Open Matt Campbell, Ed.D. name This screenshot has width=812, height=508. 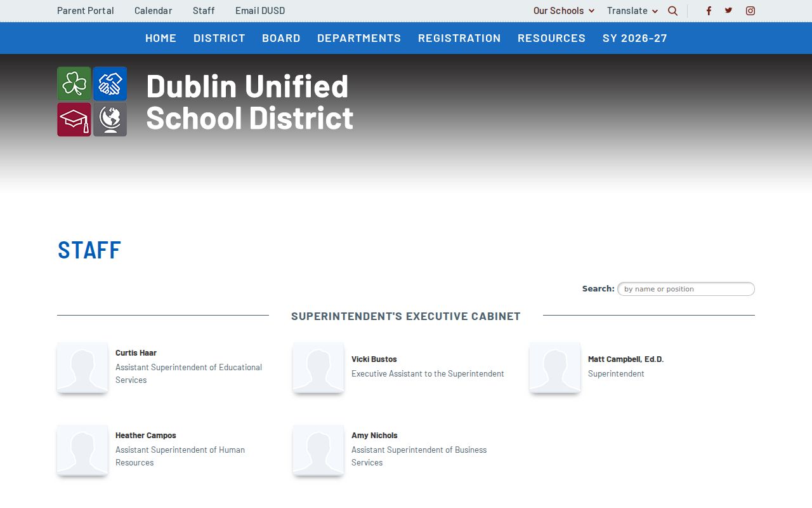coord(625,359)
